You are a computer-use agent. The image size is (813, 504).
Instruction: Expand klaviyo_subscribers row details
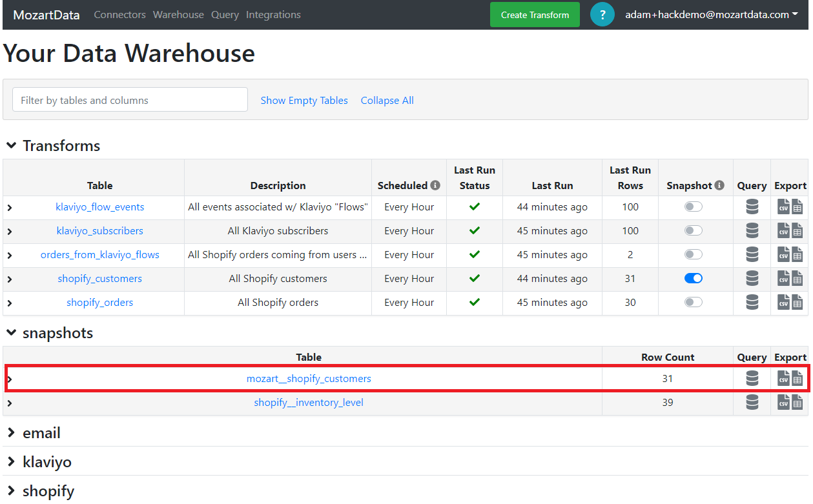(10, 232)
